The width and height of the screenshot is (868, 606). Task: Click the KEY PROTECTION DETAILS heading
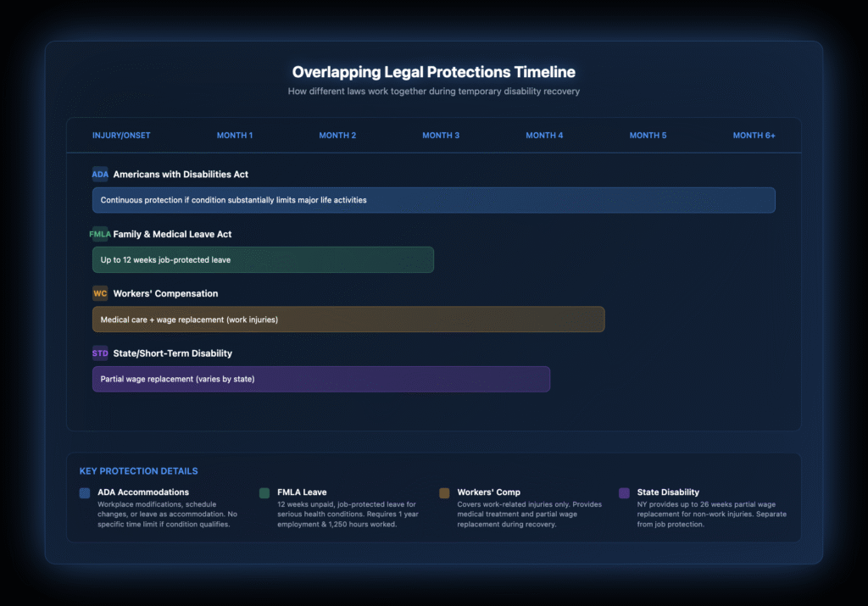[x=138, y=471]
